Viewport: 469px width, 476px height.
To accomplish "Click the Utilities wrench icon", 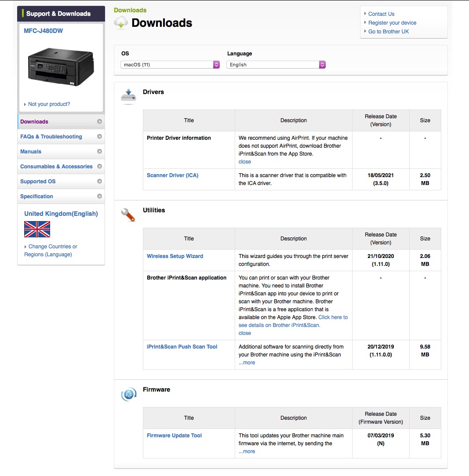I will pyautogui.click(x=128, y=214).
